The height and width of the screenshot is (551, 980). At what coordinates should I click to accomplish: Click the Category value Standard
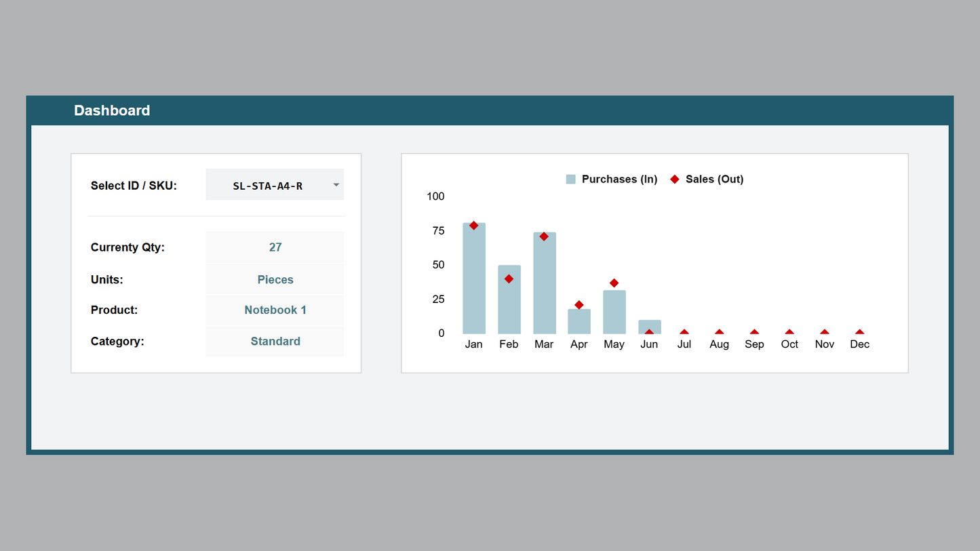(x=275, y=342)
